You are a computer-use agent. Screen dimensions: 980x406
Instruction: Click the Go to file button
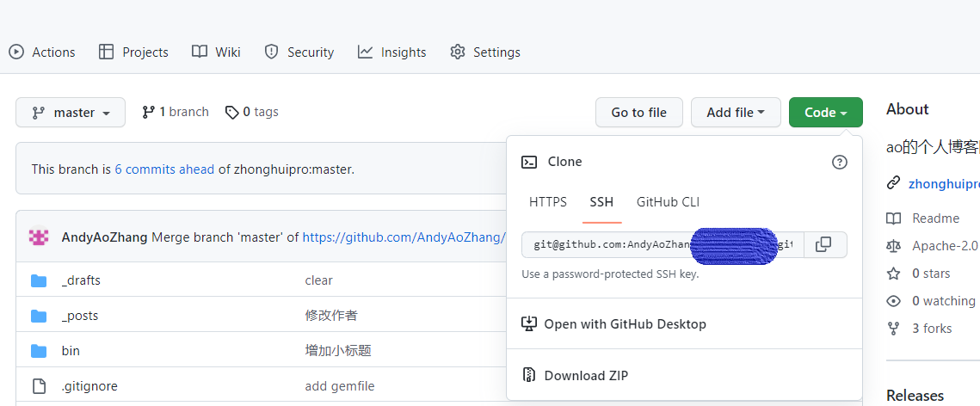(638, 113)
